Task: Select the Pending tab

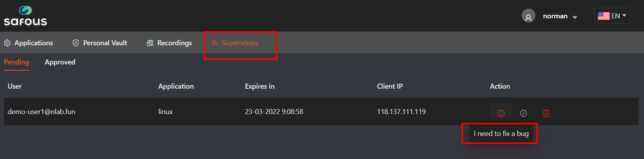Action: pos(16,62)
